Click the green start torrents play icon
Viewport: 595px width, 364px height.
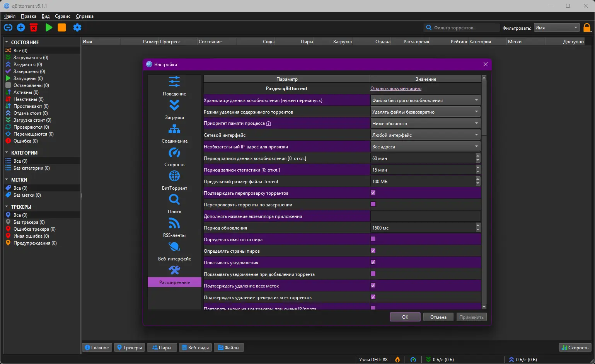(49, 27)
